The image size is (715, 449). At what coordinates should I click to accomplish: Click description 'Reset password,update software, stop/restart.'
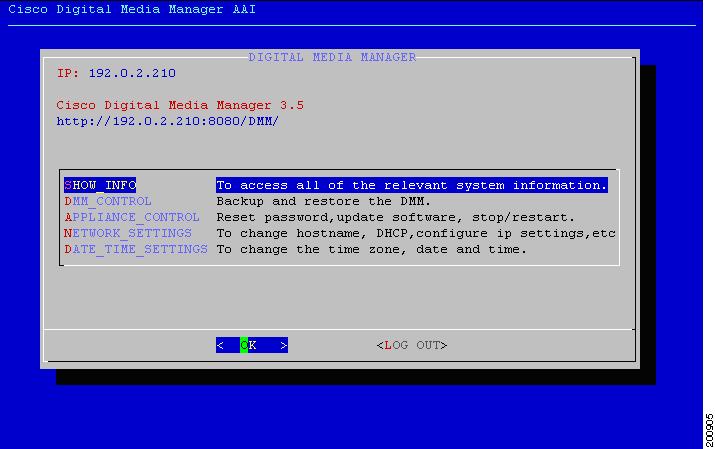click(395, 217)
